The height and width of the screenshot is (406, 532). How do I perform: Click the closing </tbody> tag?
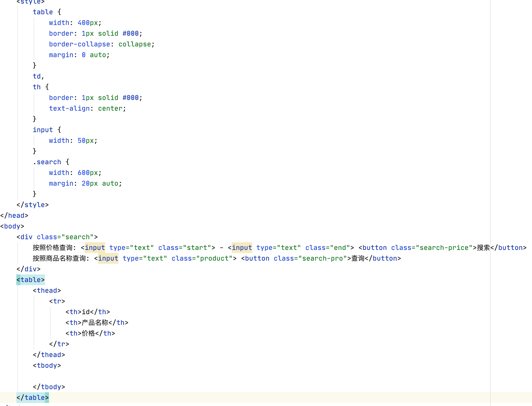pos(49,387)
